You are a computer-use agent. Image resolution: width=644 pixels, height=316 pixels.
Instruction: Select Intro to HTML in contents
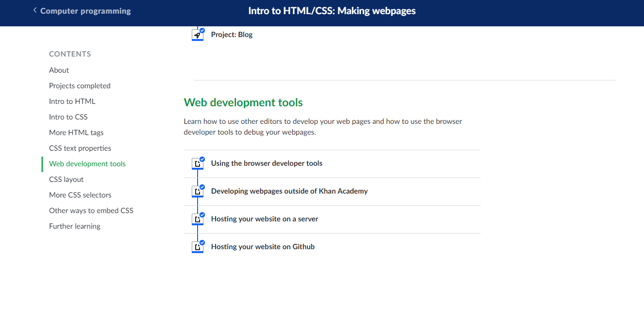pyautogui.click(x=72, y=101)
